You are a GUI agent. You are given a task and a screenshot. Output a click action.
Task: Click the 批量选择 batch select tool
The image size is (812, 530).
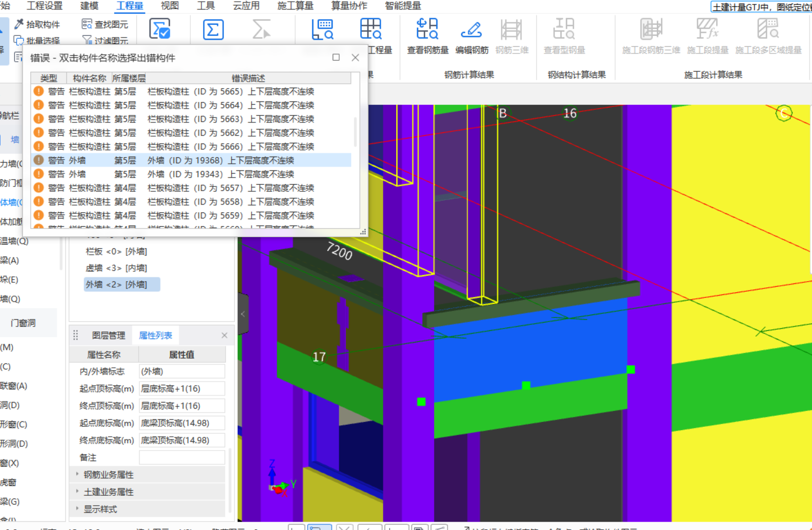[x=37, y=41]
